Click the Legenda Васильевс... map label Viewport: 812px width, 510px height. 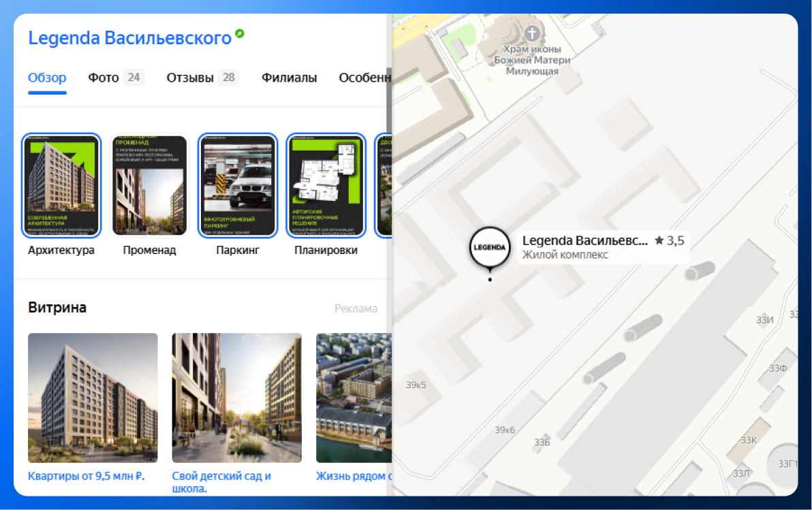point(584,240)
